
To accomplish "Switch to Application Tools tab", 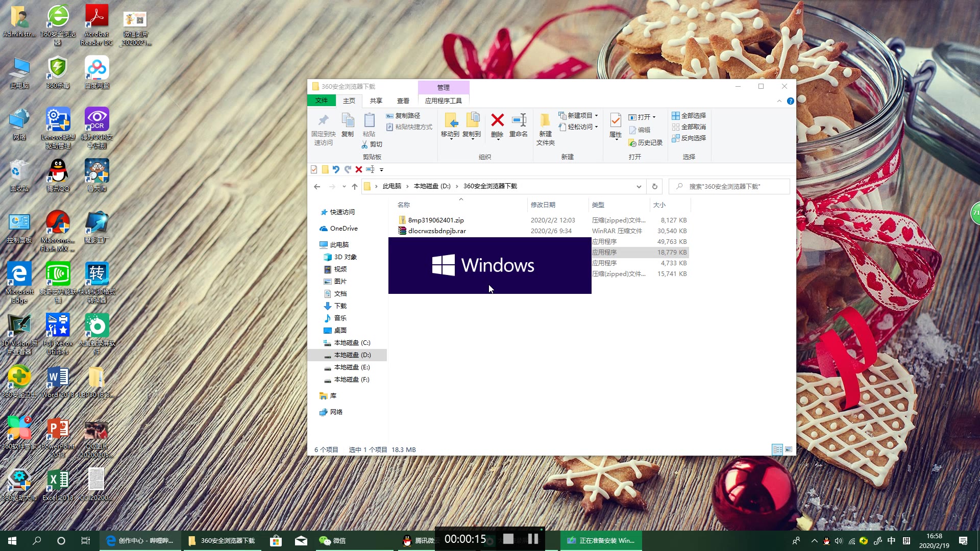I will [444, 101].
